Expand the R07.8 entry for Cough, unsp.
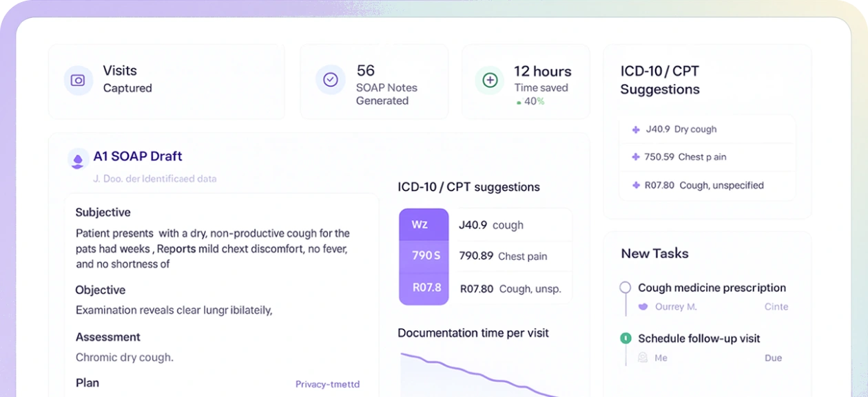The height and width of the screenshot is (397, 868). click(x=424, y=288)
